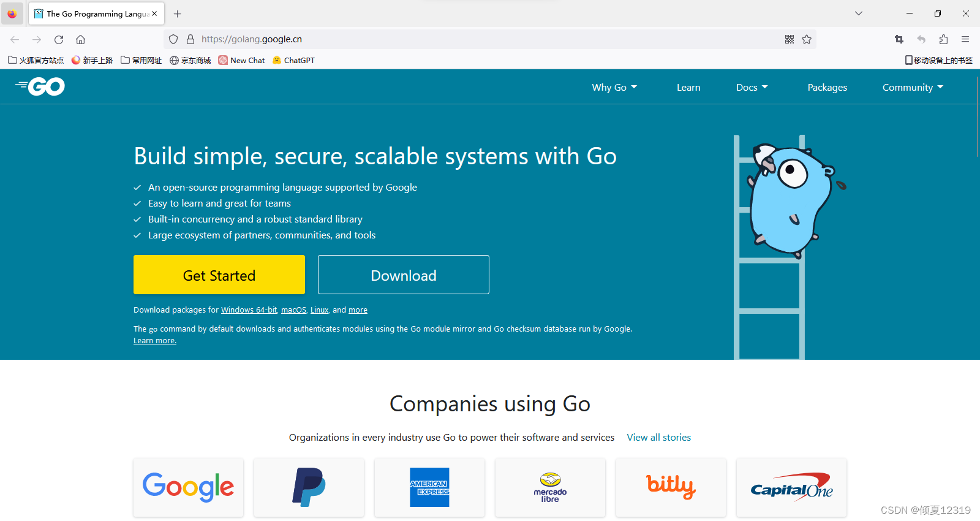The image size is (980, 521).
Task: Bookmark this page with the star icon
Action: [x=807, y=39]
